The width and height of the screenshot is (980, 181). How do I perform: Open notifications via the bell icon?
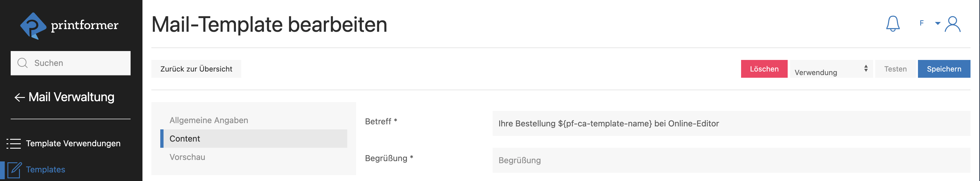(892, 24)
